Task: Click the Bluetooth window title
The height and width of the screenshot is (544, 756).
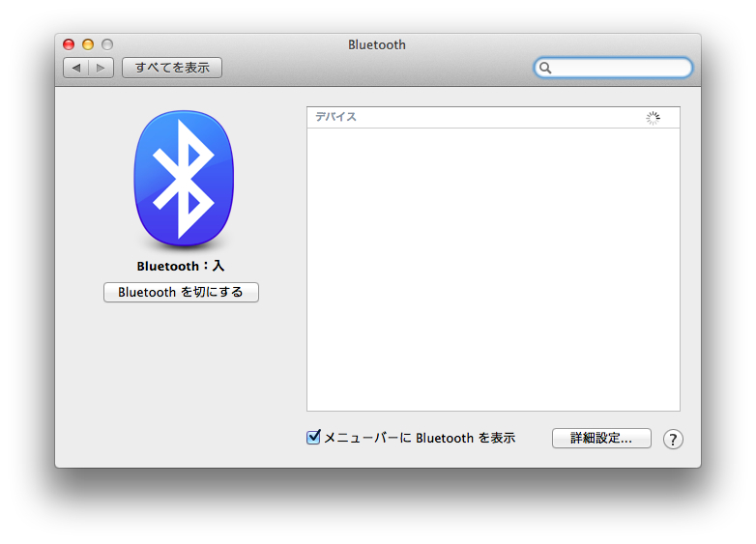Action: tap(377, 44)
